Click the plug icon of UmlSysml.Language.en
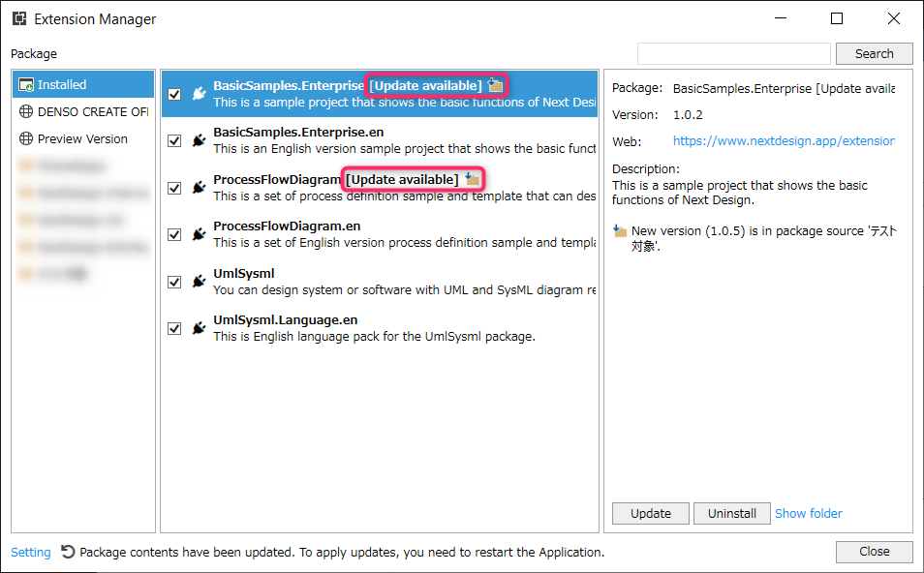Screen dimensions: 924x573 pos(200,328)
